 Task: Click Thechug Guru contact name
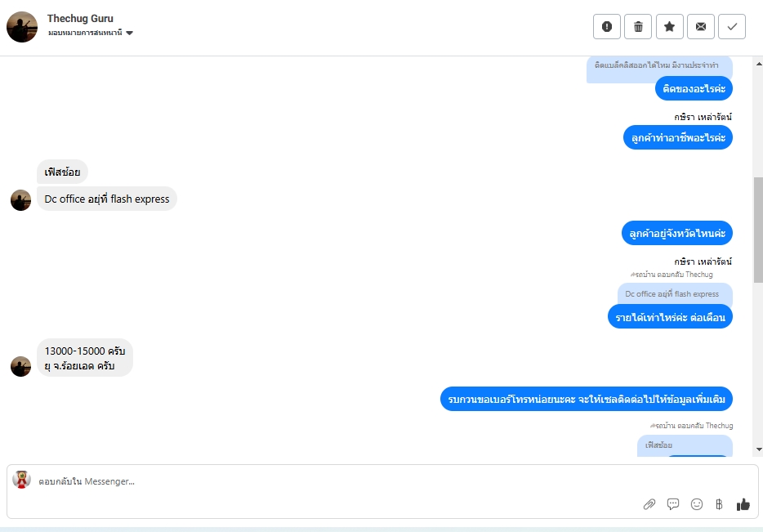pos(80,19)
